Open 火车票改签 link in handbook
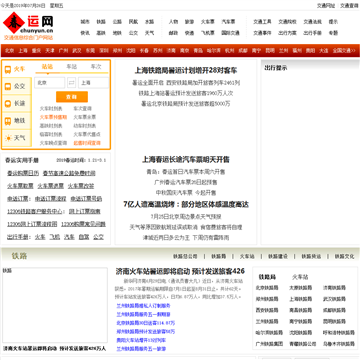Image resolution: width=360 pixels, height=360 pixels. pos(81,186)
